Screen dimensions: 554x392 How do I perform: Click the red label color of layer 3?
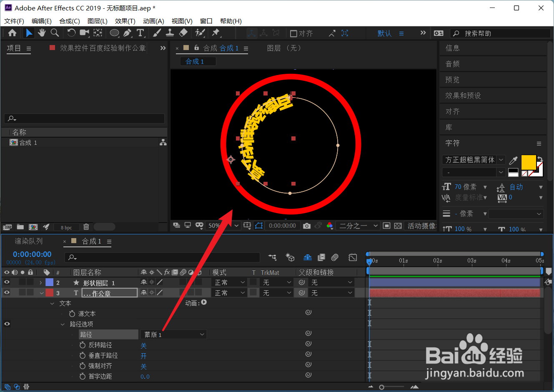pyautogui.click(x=50, y=293)
